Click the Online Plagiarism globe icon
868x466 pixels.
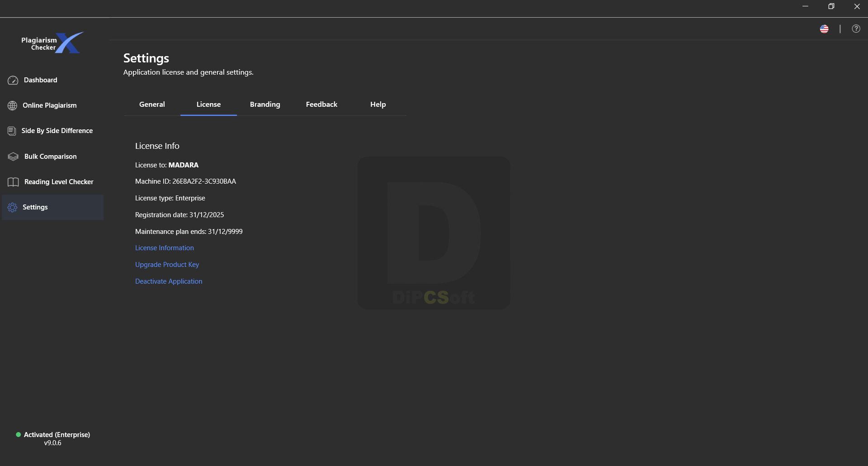pyautogui.click(x=12, y=105)
